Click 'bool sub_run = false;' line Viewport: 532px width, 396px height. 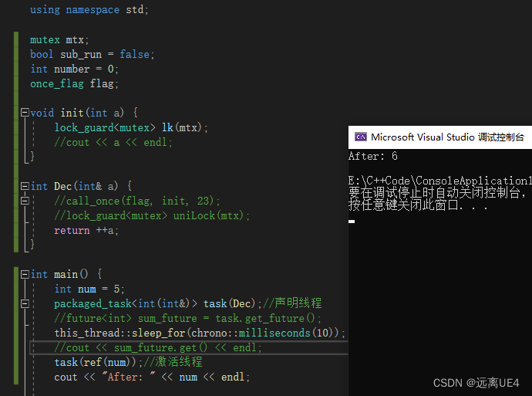[x=93, y=54]
